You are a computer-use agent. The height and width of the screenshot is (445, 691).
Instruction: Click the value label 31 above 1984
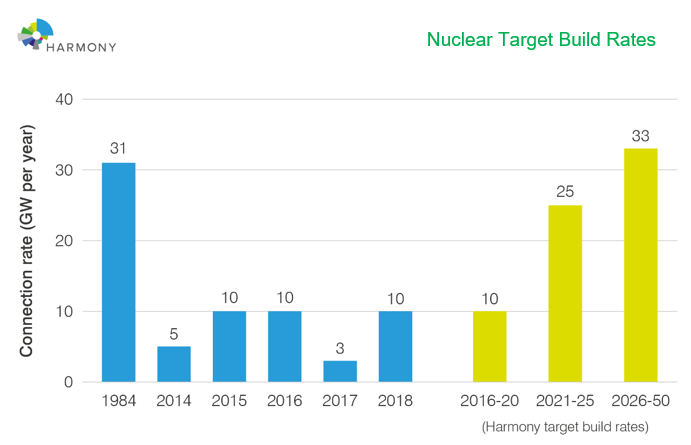[119, 149]
